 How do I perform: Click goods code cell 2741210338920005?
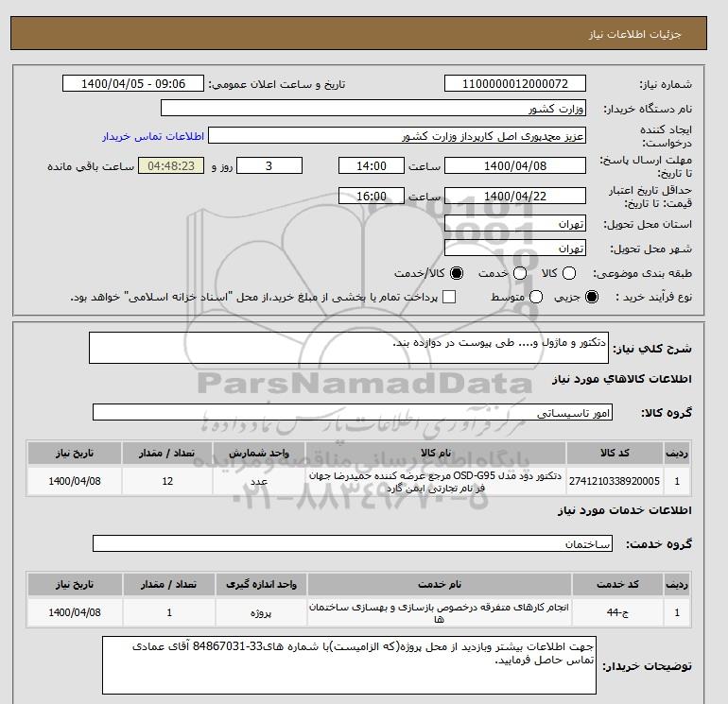(x=615, y=481)
